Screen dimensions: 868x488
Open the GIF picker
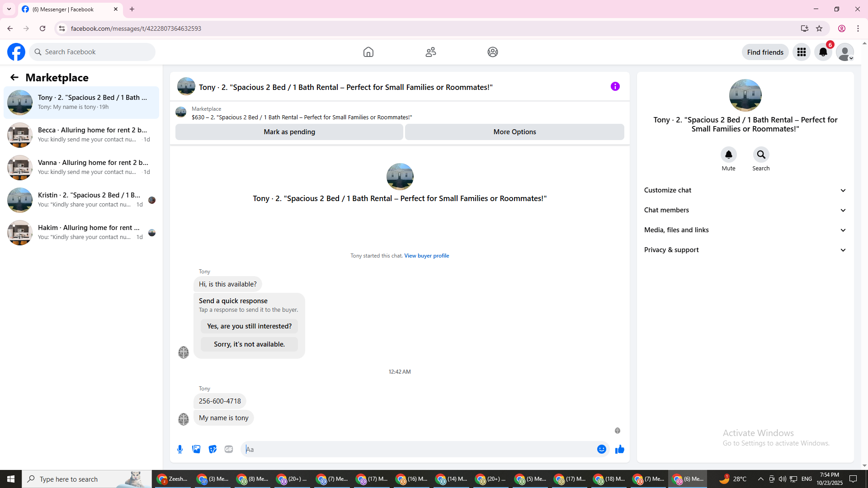[x=229, y=449]
